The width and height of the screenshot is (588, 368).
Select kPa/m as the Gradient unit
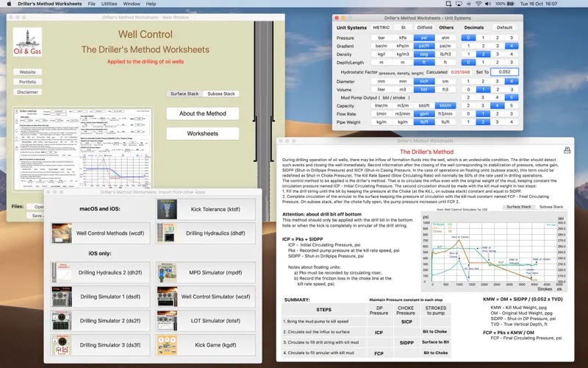pos(403,46)
